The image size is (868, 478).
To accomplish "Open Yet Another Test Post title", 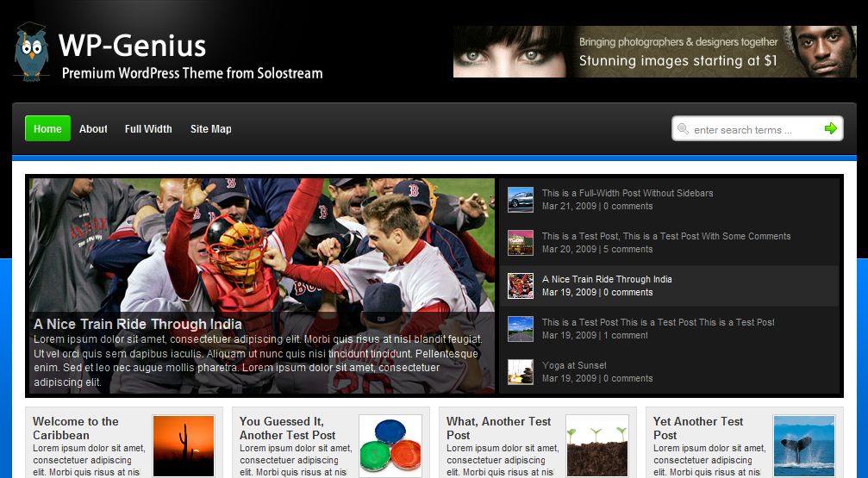I will coord(697,428).
